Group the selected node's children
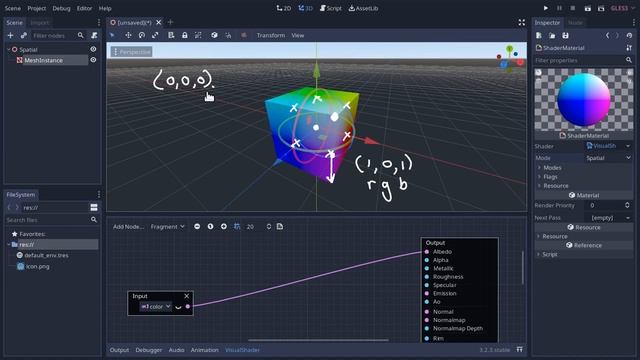This screenshot has height=360, width=640. pyautogui.click(x=198, y=36)
